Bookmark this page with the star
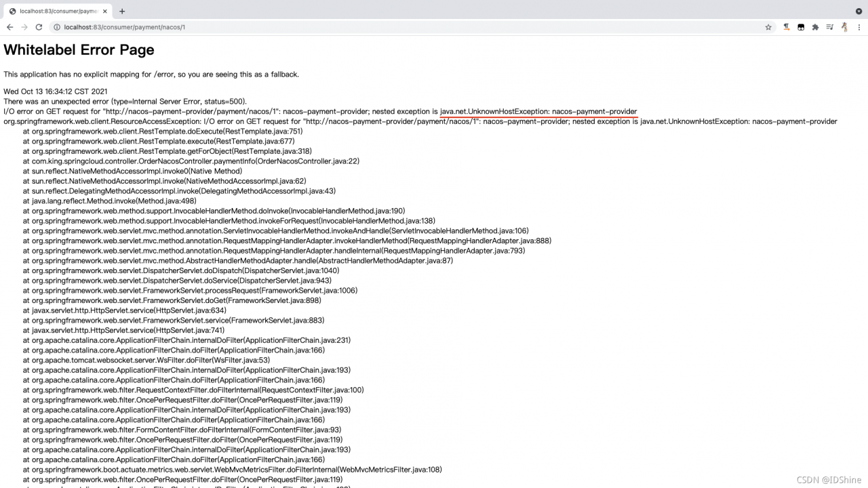Image resolution: width=868 pixels, height=488 pixels. point(768,27)
